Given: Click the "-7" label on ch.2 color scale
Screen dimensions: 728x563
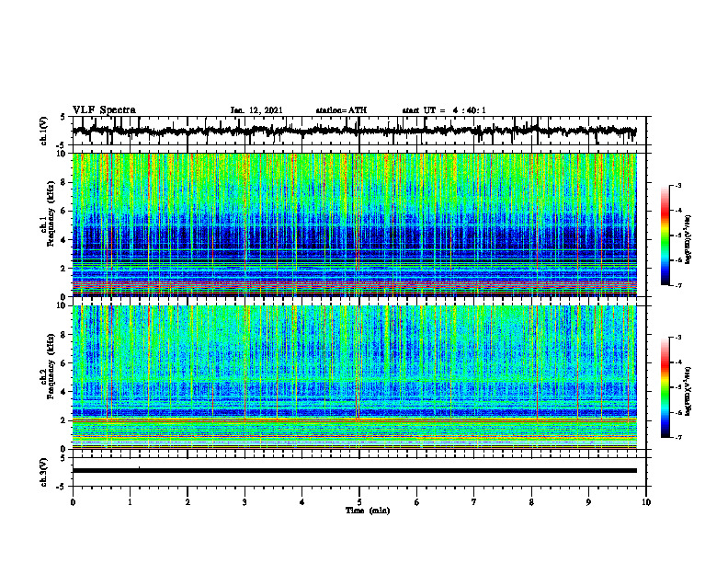Looking at the screenshot, I should coord(678,437).
